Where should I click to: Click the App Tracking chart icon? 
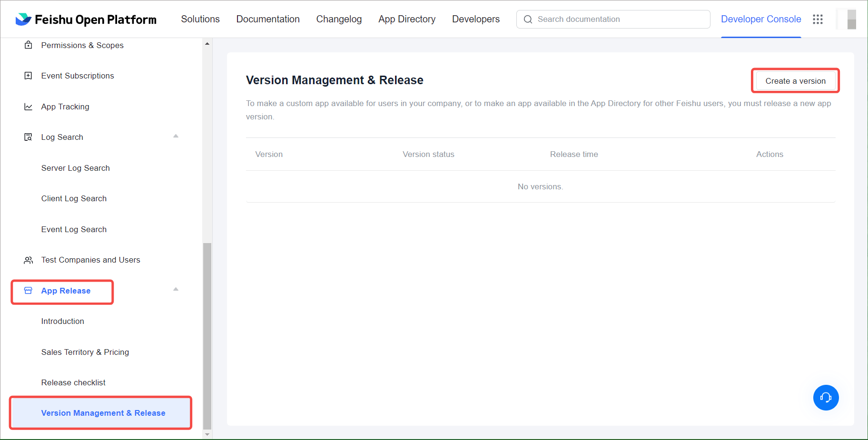click(x=29, y=107)
